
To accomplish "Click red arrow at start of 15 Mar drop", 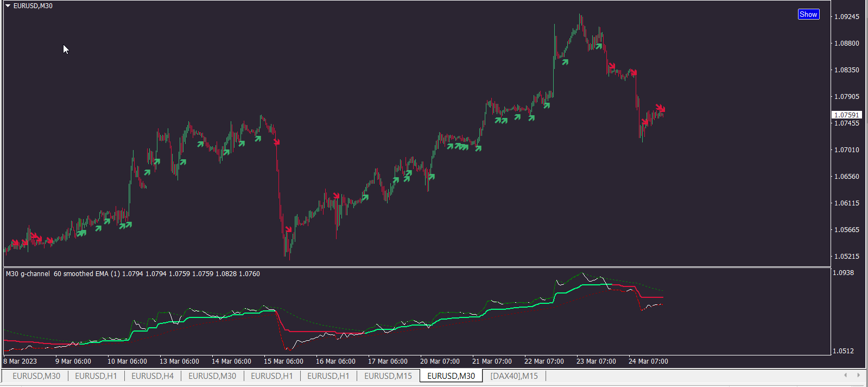I will (x=276, y=141).
